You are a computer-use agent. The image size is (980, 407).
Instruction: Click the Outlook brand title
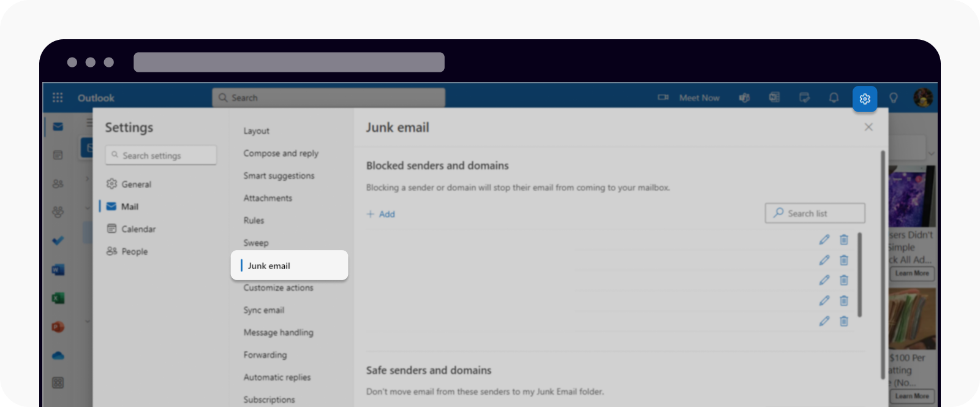pos(96,97)
